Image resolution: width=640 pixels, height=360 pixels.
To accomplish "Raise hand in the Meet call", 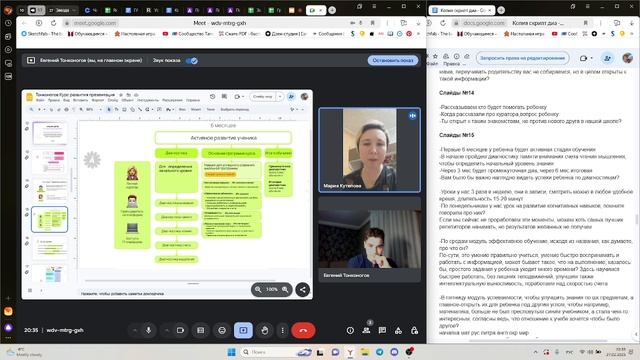I will tap(264, 330).
